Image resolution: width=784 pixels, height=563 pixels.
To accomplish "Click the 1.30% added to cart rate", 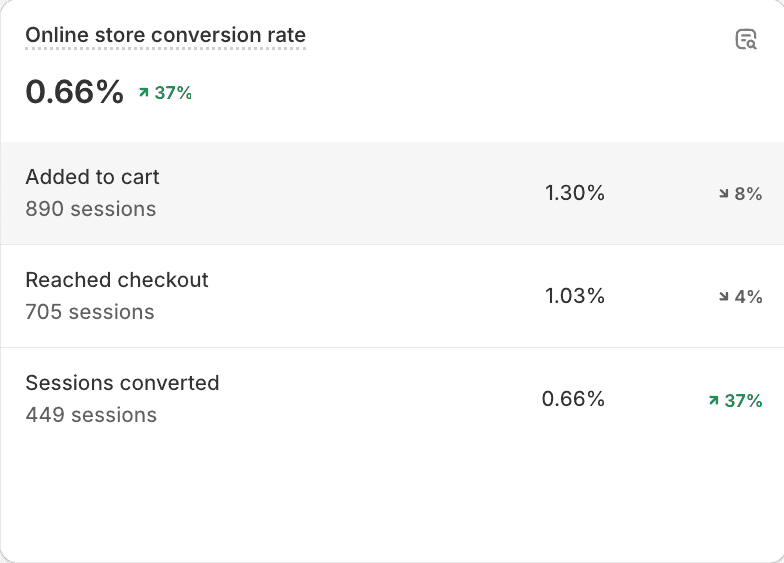I will pos(574,193).
